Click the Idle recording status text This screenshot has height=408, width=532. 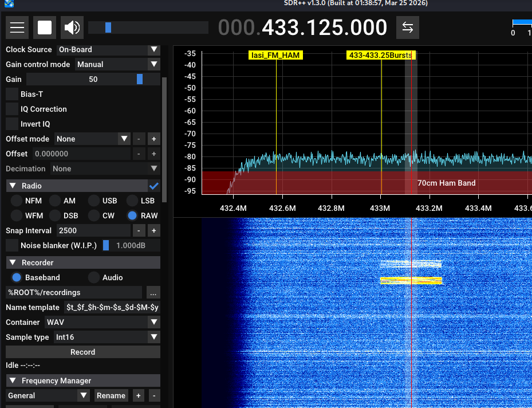23,365
